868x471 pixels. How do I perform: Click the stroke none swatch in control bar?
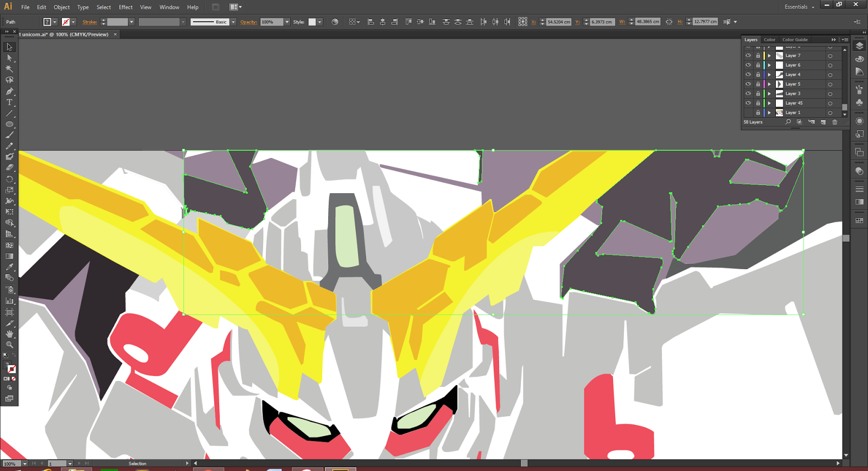click(66, 22)
